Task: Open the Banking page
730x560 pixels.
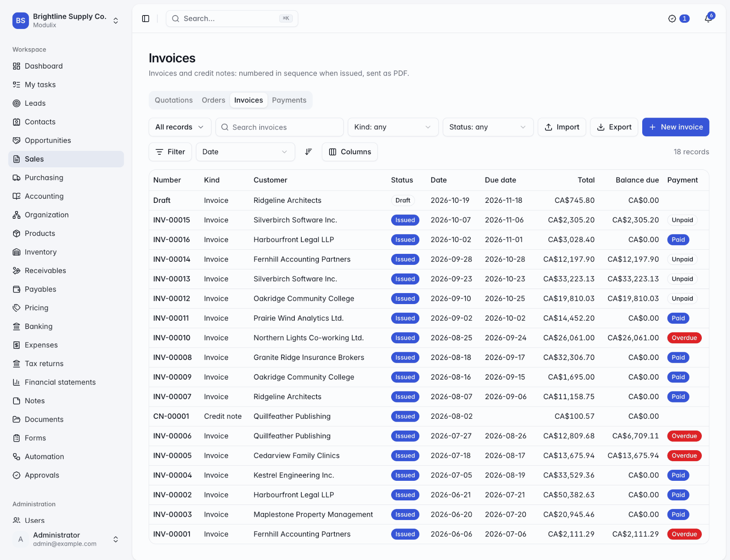Action: point(66,326)
